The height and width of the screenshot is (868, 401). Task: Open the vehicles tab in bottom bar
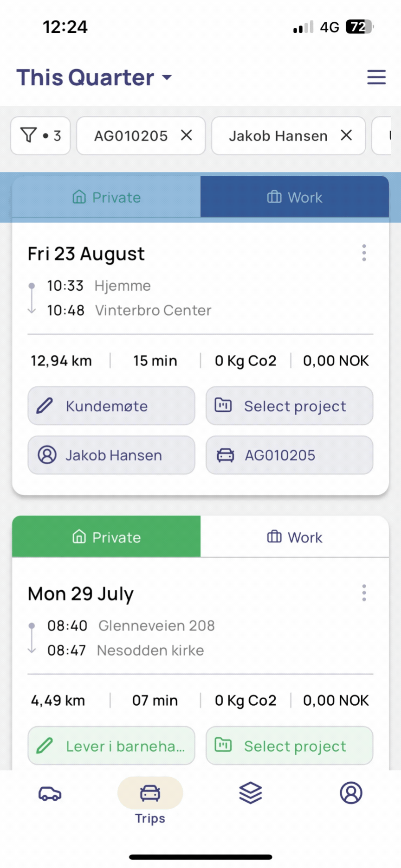(x=50, y=793)
